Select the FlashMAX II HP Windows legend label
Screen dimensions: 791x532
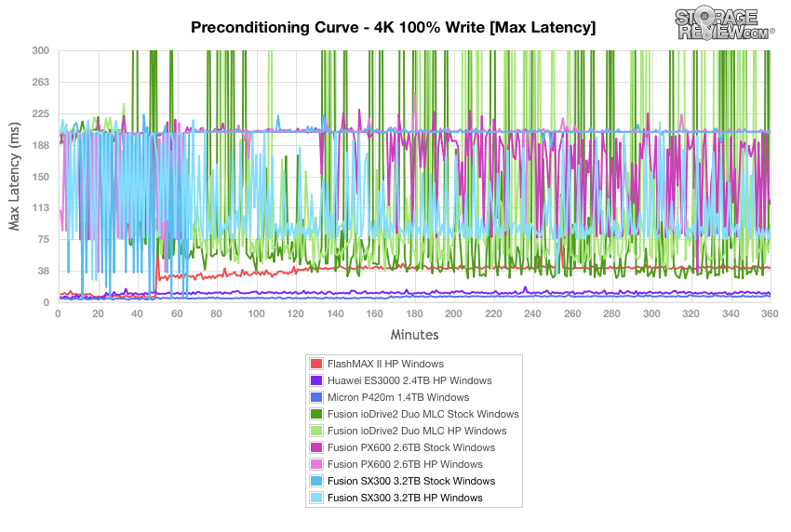pos(385,364)
